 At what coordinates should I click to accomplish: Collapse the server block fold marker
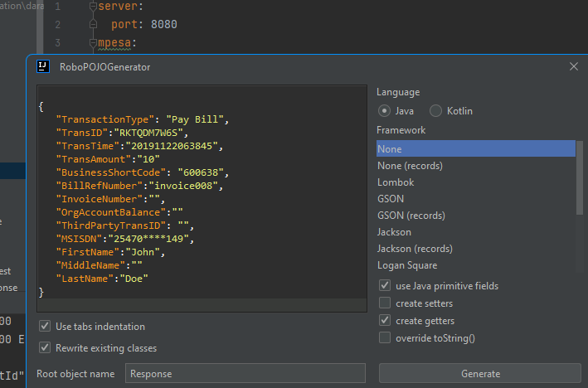pyautogui.click(x=93, y=7)
